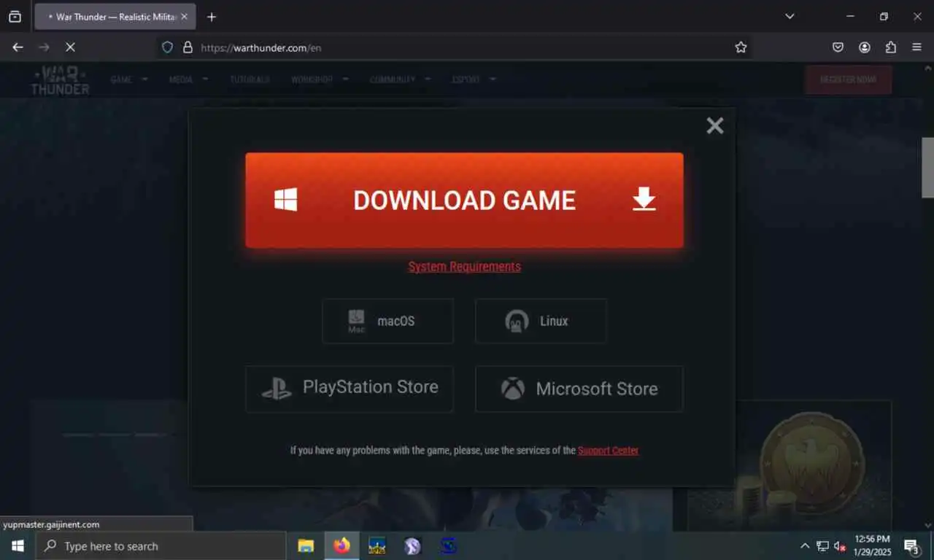Open the notifications center icon

click(x=911, y=545)
